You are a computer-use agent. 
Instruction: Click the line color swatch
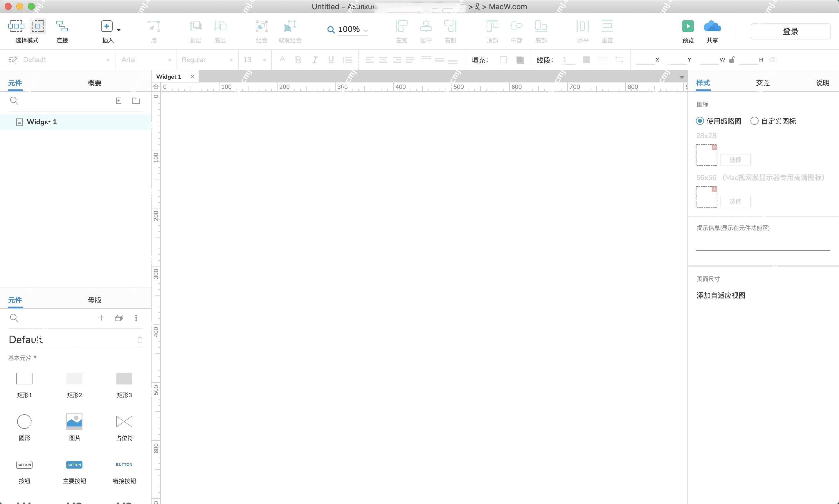coord(586,60)
